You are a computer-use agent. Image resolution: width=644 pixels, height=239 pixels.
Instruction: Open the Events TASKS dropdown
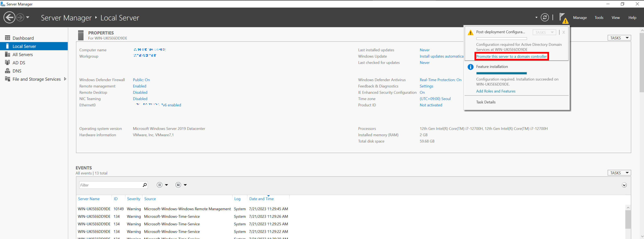[619, 173]
